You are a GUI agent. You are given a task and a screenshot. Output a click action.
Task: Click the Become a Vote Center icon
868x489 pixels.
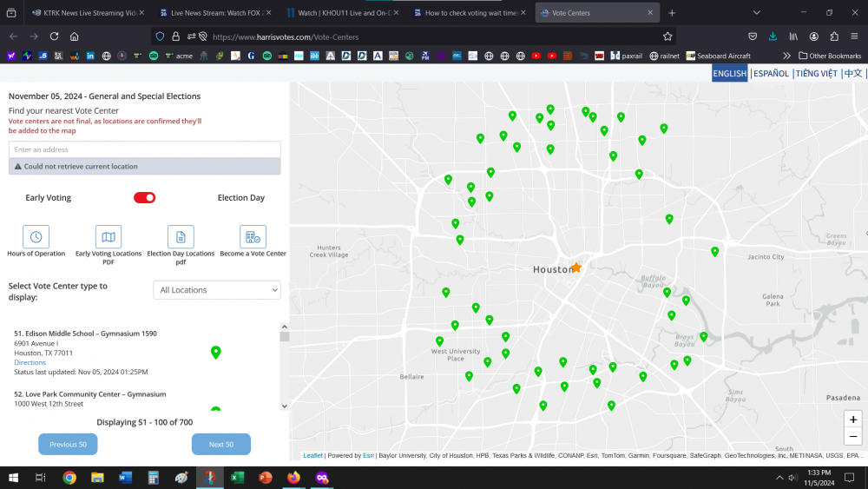click(x=253, y=237)
